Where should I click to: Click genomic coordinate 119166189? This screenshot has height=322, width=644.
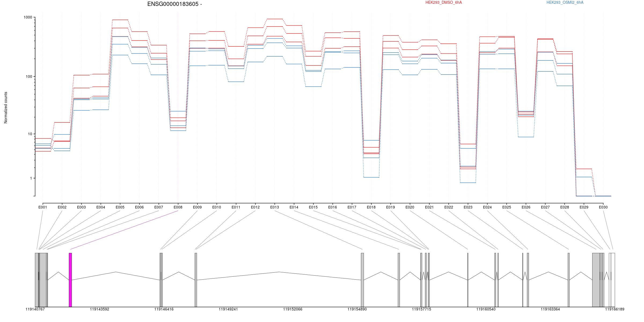coord(615,309)
